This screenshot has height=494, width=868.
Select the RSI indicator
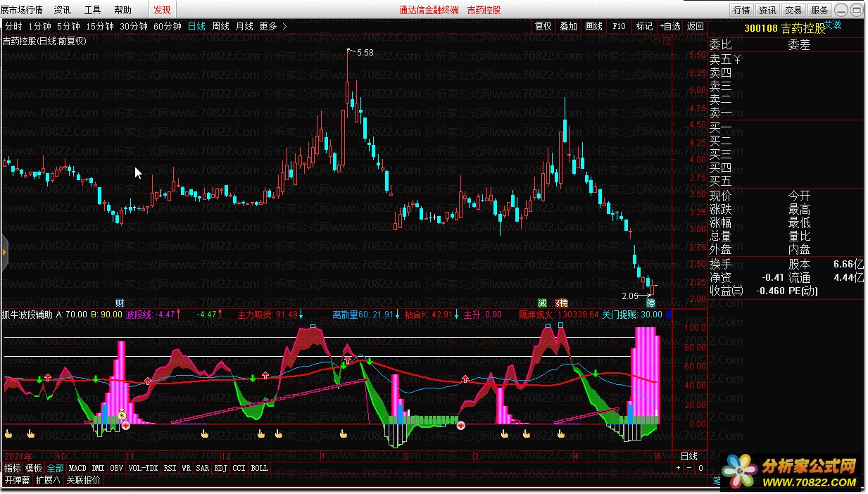point(170,468)
